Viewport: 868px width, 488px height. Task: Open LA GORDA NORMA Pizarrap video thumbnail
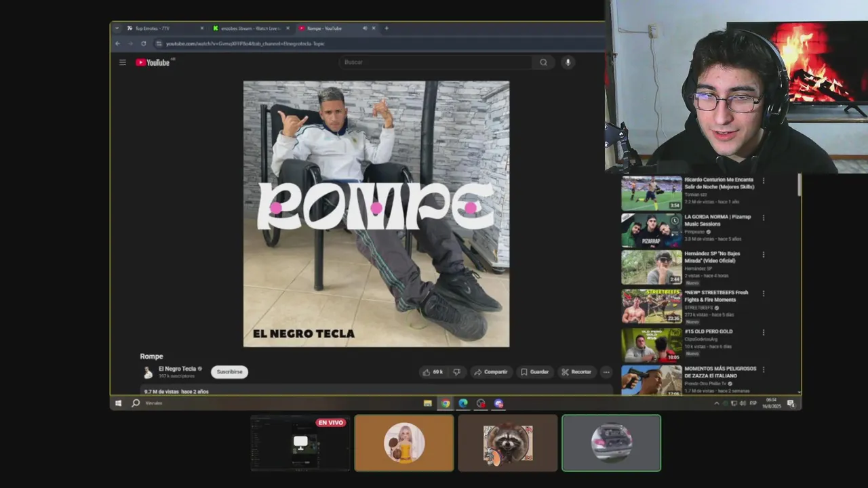(652, 231)
